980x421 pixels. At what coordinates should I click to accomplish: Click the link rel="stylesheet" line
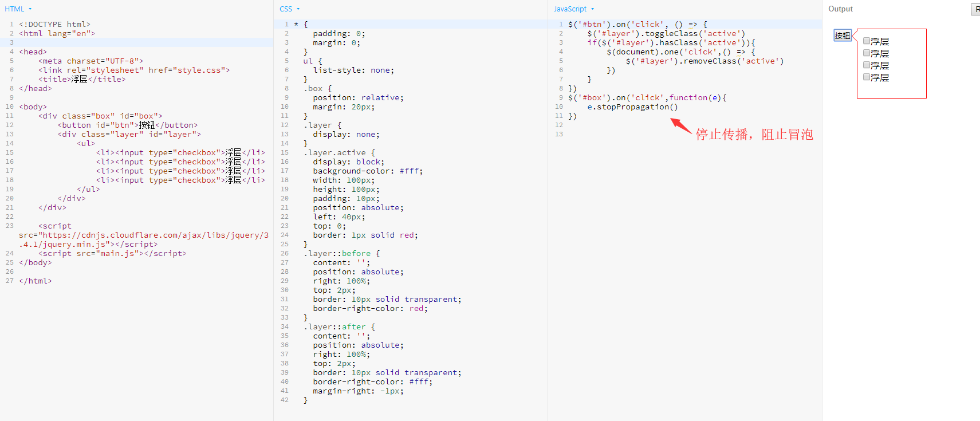(x=134, y=70)
